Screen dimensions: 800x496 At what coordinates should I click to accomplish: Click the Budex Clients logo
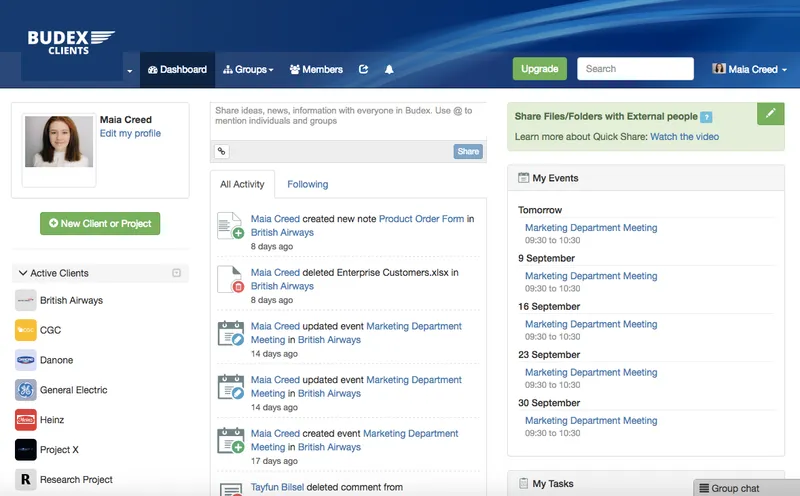tap(71, 42)
